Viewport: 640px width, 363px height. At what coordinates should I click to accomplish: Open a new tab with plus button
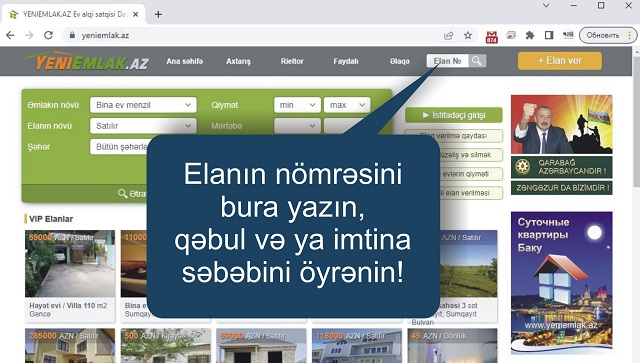pos(158,14)
